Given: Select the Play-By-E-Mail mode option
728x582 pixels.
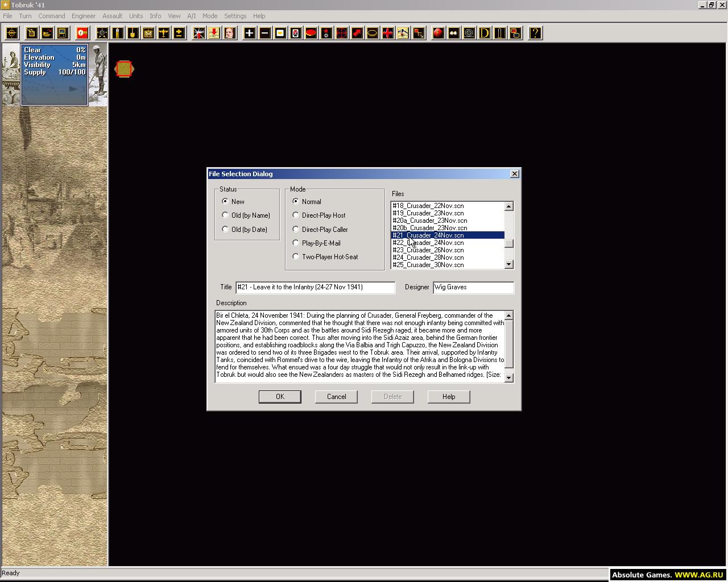Looking at the screenshot, I should click(x=296, y=243).
